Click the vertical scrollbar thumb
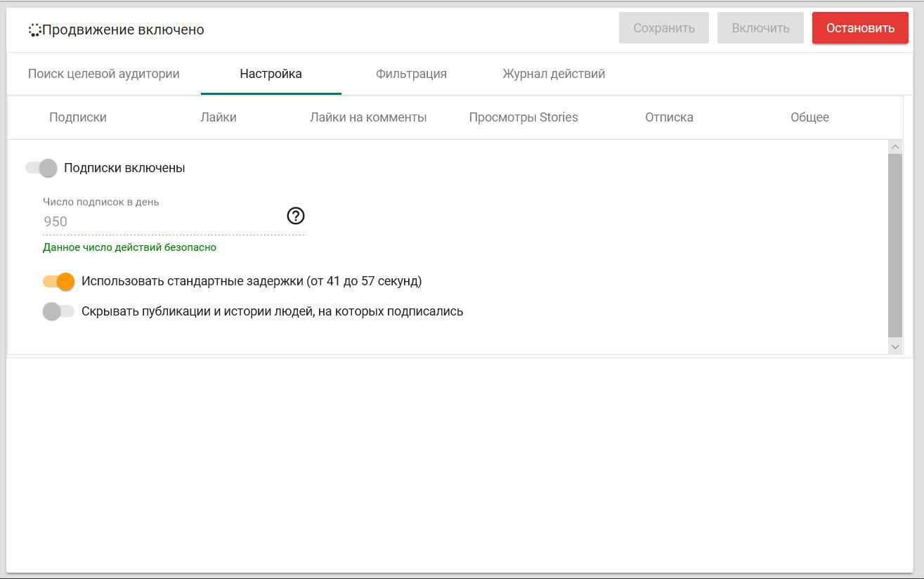This screenshot has width=924, height=579. pyautogui.click(x=894, y=245)
